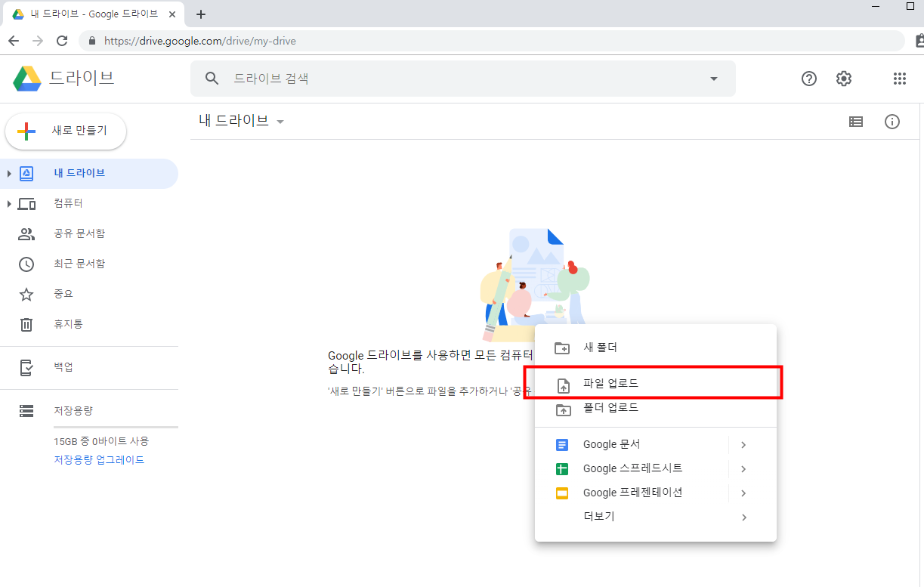
Task: Select Google 스프레드시트 from the menu
Action: 656,468
